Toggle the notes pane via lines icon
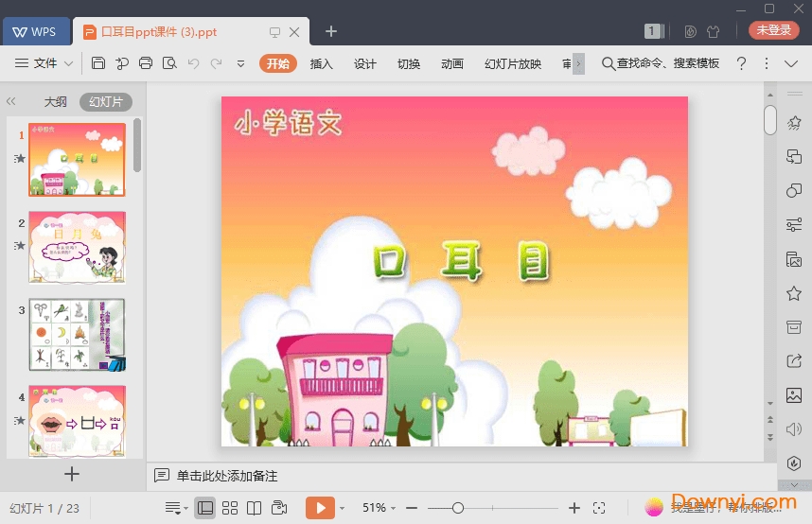This screenshot has width=812, height=524. [176, 508]
